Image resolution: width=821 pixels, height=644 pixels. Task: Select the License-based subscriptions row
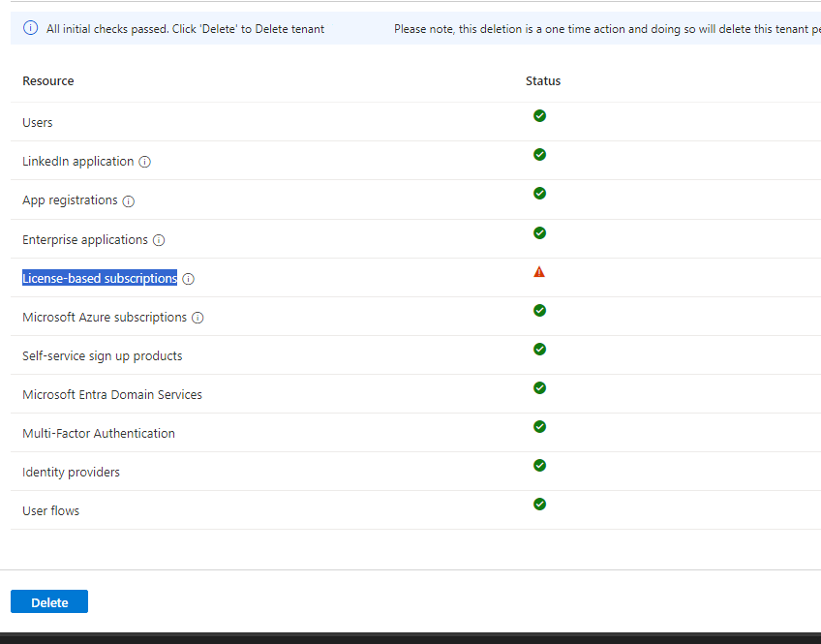click(100, 277)
